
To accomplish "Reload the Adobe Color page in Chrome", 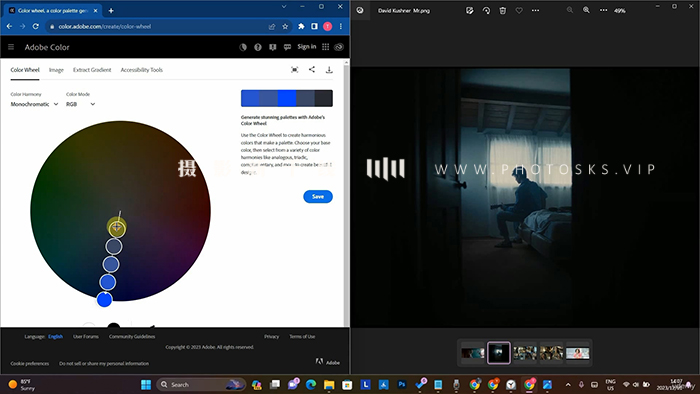I will click(x=36, y=26).
